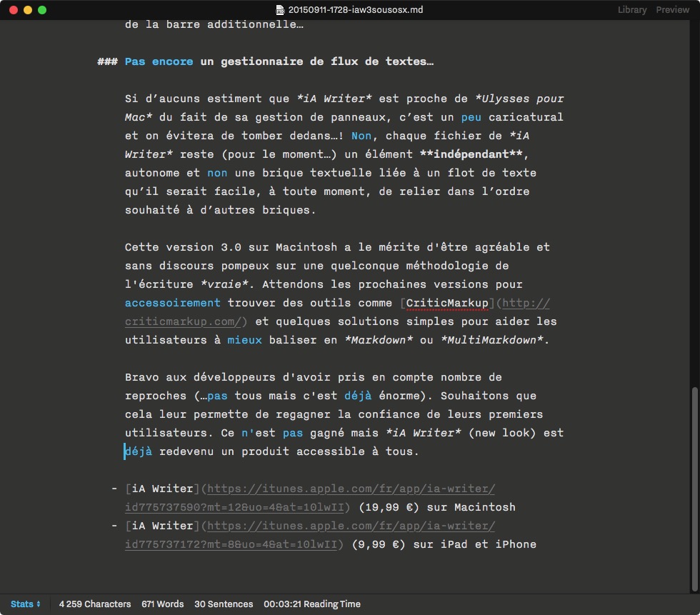The width and height of the screenshot is (700, 615).
Task: Click the vertical scrollbar thumb
Action: [694, 489]
